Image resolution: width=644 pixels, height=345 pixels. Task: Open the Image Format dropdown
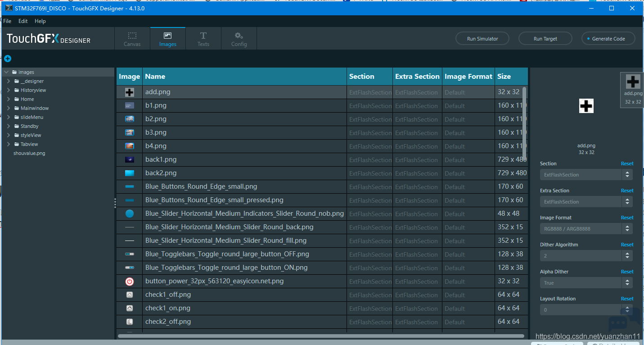[x=586, y=229]
